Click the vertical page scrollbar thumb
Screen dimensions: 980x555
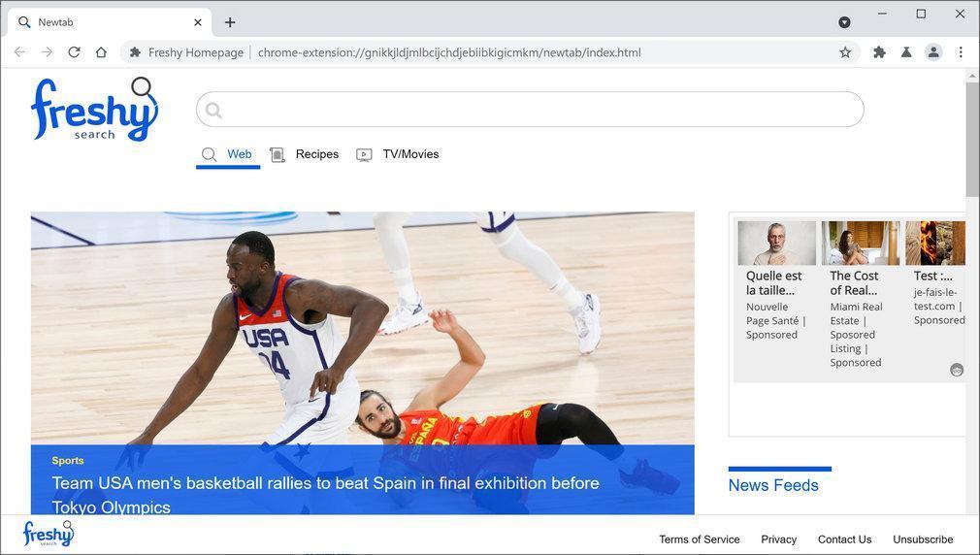[x=972, y=140]
